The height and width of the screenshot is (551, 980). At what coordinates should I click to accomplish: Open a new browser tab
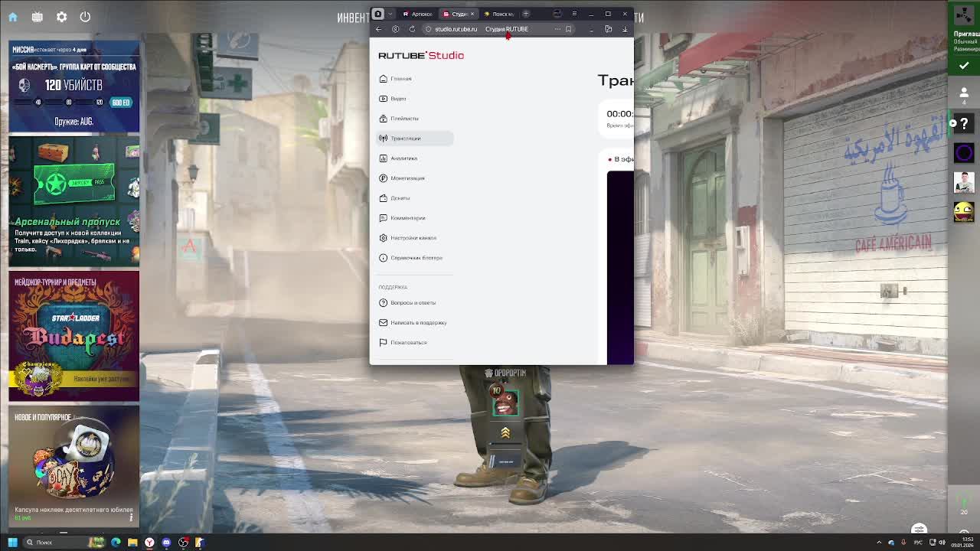tap(526, 14)
